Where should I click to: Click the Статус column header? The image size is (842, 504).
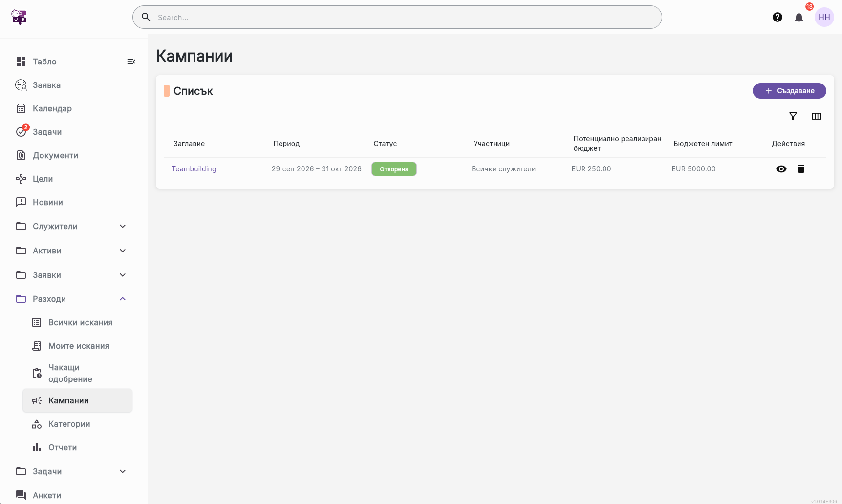pyautogui.click(x=385, y=144)
